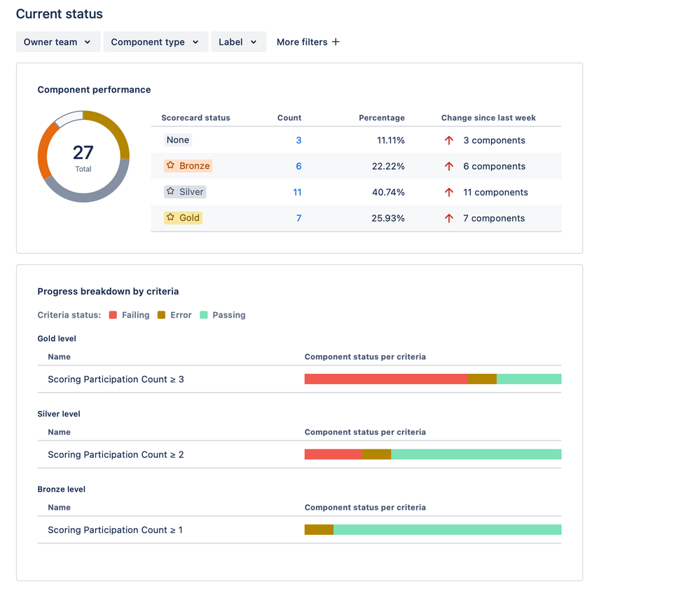700x596 pixels.
Task: Click the Change since last week header
Action: click(x=488, y=118)
